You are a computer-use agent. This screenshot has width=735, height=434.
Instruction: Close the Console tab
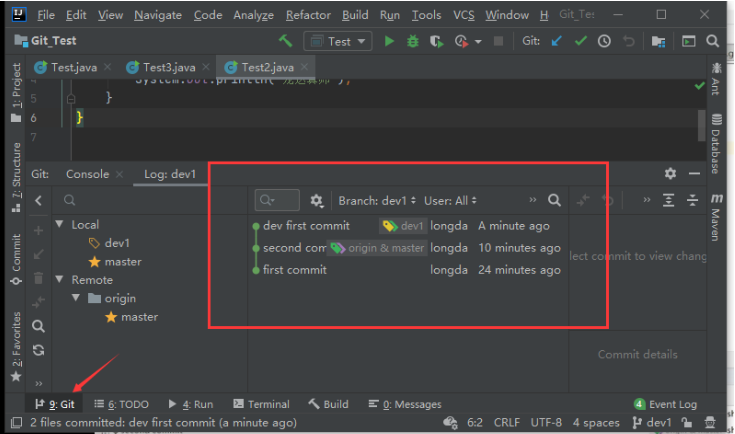click(120, 174)
